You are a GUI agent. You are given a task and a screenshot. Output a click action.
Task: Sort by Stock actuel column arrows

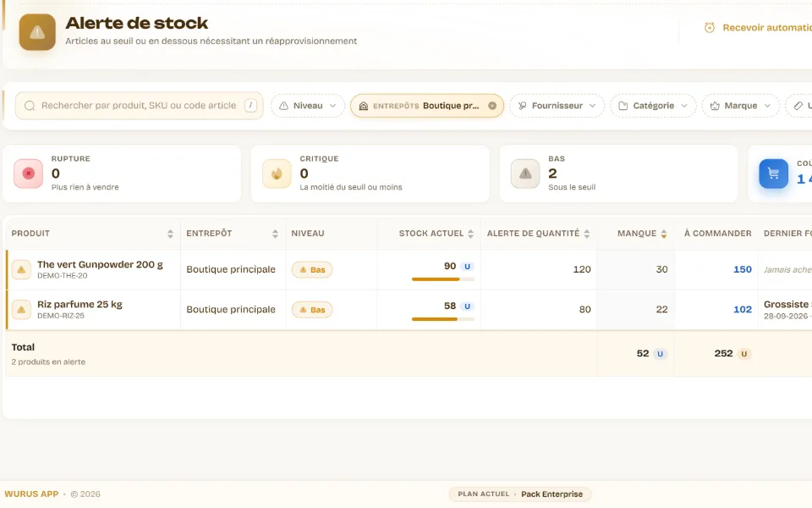(x=470, y=234)
